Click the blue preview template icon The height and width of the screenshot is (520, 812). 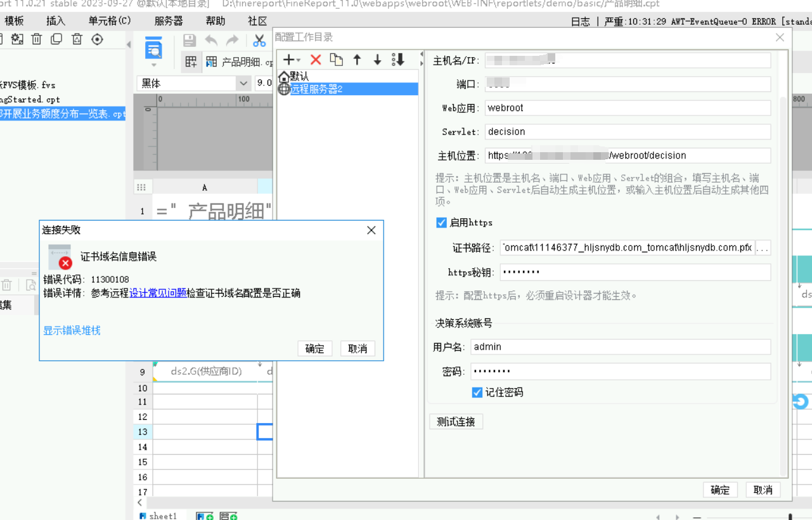(x=153, y=48)
